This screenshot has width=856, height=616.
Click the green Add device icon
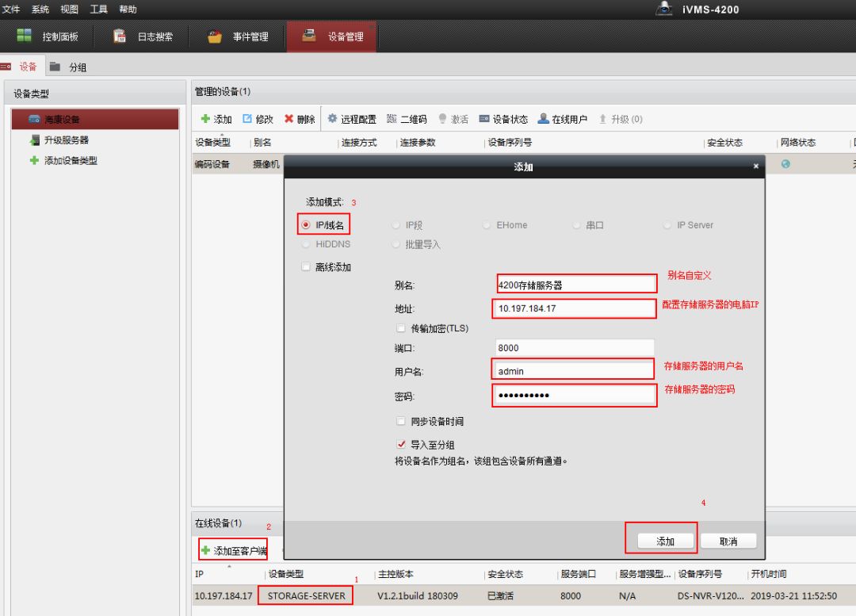[205, 120]
